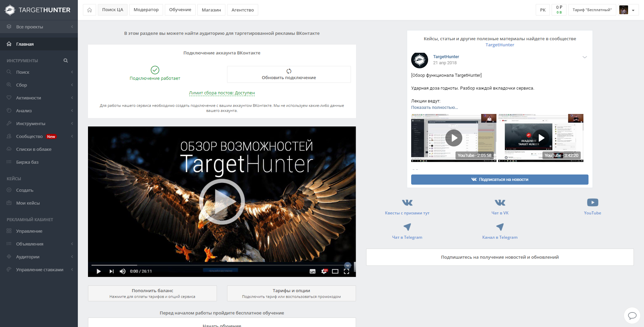
Task: Click Лимит сбора постов: Доступен link
Action: pos(222,93)
